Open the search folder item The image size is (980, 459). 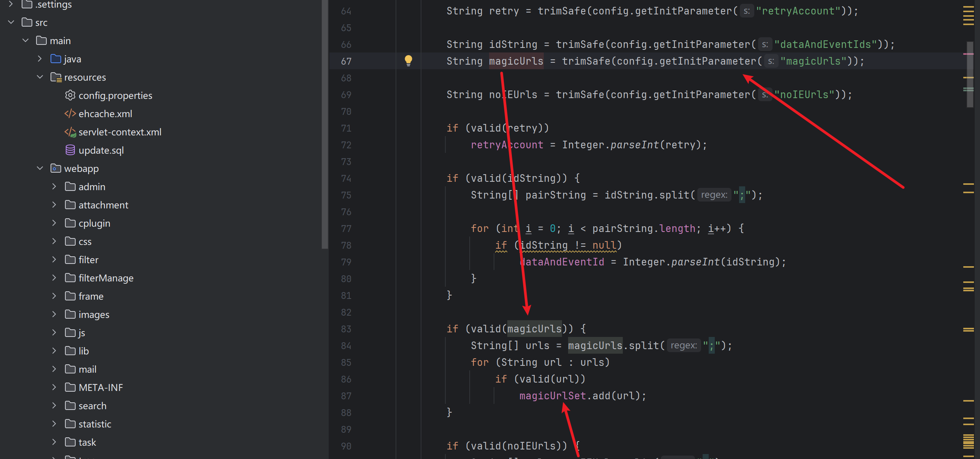[92, 406]
